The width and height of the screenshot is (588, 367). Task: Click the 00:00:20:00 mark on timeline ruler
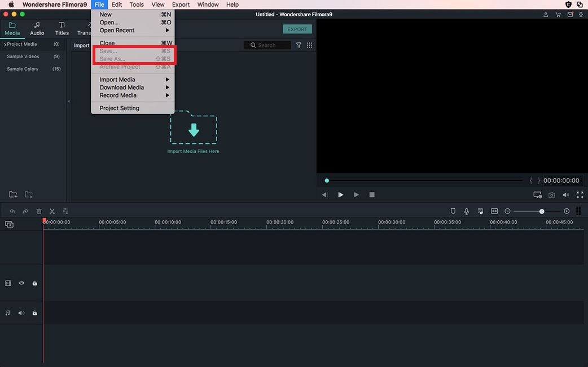point(280,222)
